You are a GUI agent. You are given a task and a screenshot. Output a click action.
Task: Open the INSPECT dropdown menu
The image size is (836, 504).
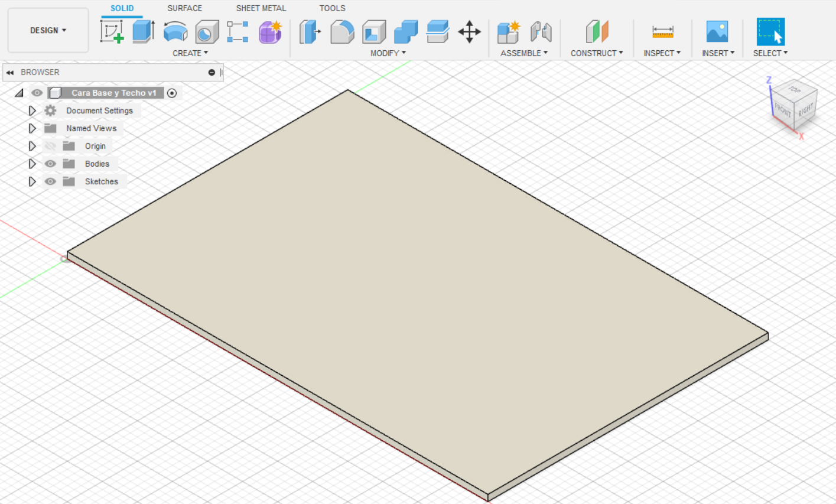point(662,53)
